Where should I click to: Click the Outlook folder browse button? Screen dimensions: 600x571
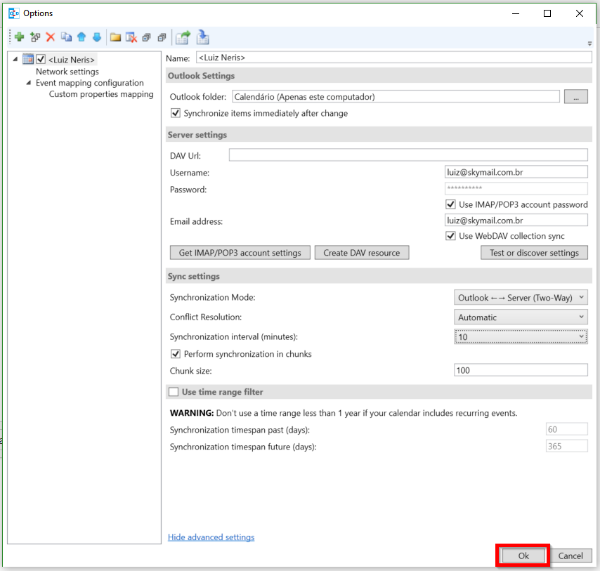576,97
